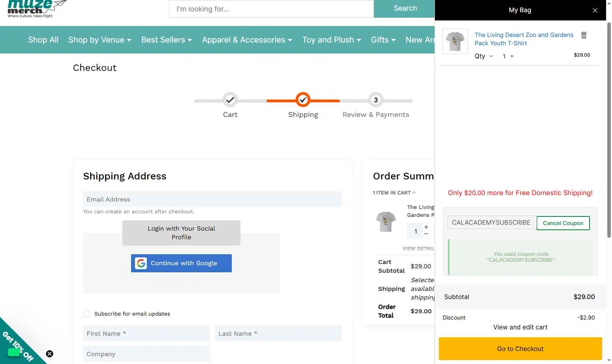The width and height of the screenshot is (612, 364).
Task: Dismiss the Get 10% Off badge
Action: [x=50, y=354]
